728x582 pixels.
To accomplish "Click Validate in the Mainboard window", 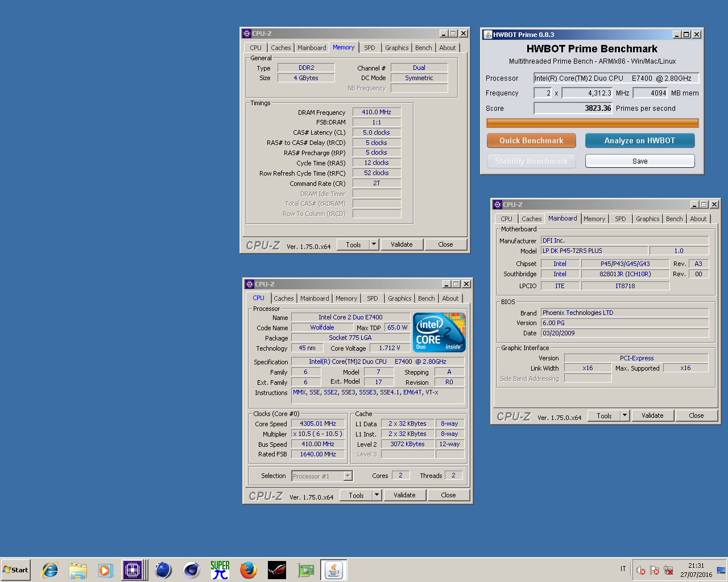I will point(652,415).
